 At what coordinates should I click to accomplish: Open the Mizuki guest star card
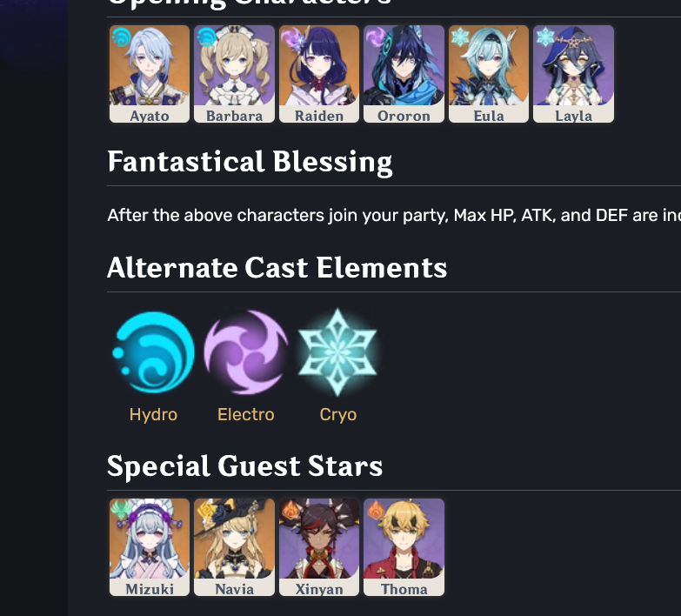pyautogui.click(x=150, y=547)
